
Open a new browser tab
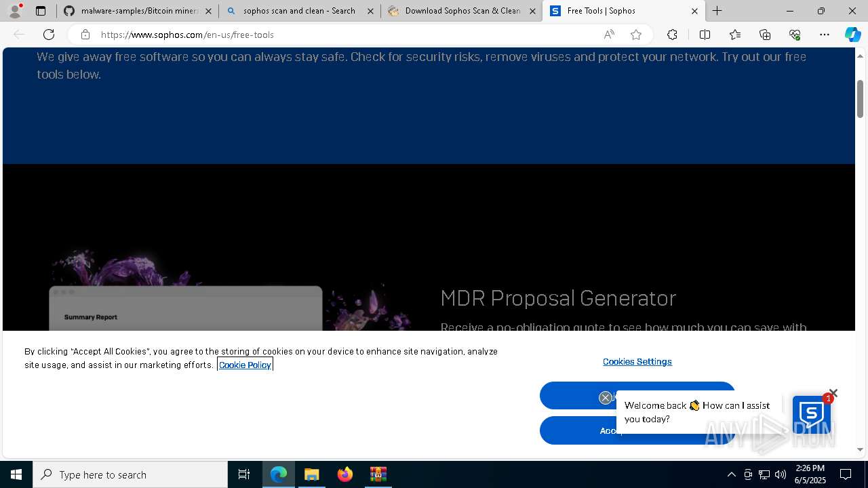(717, 11)
